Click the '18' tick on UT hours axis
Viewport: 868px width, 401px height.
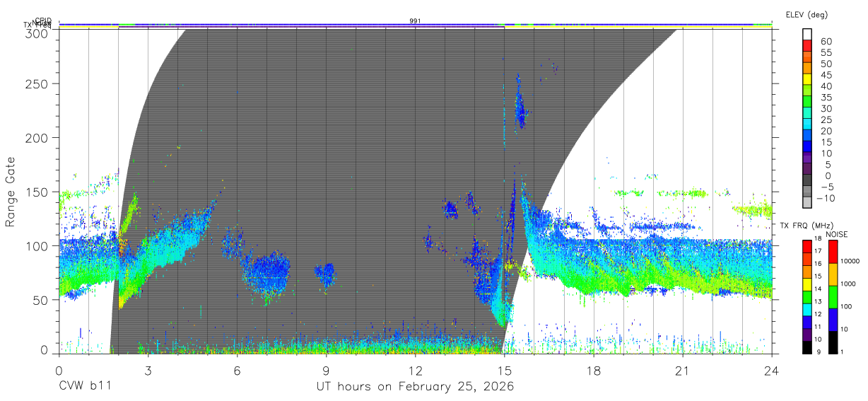tap(594, 370)
